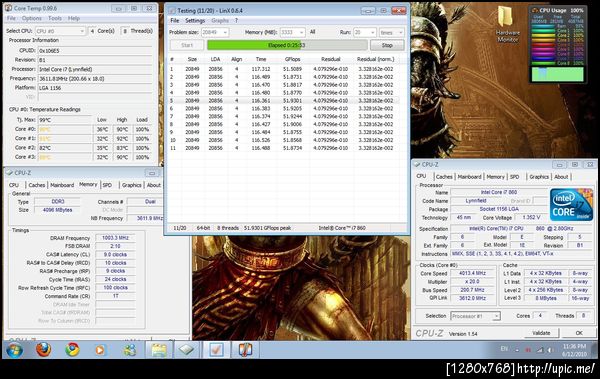This screenshot has width=600, height=379.
Task: Open Windows Live Messenger taskbar icon
Action: (x=129, y=350)
